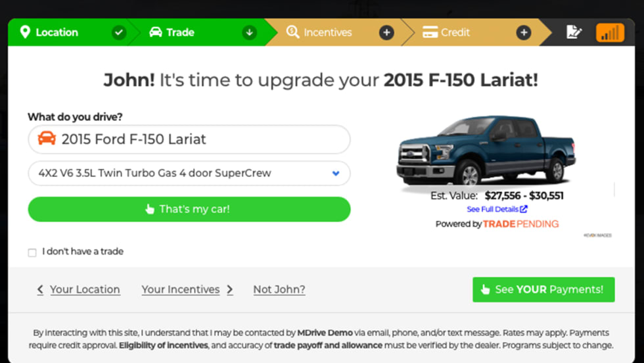Check the "I don't have a trade" box
The height and width of the screenshot is (363, 644).
[x=32, y=253]
